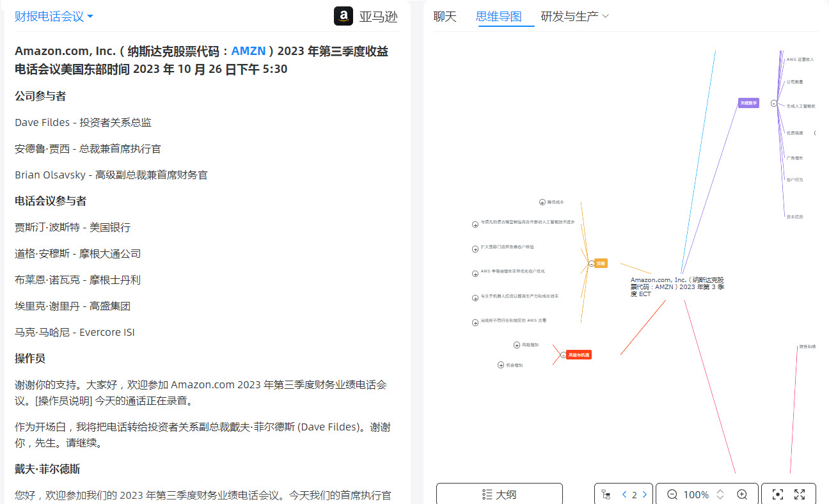Click 埃里克·谢里丹 - 高盛集团 line

(x=72, y=306)
